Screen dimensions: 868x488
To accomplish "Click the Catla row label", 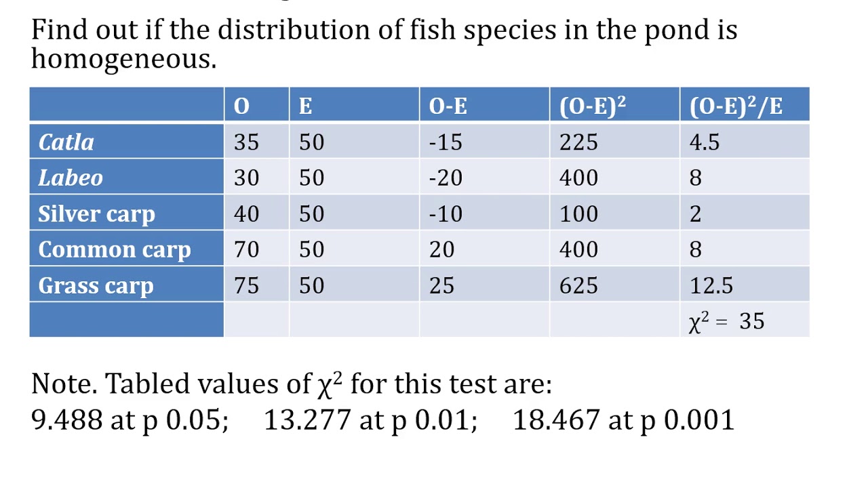I will [x=66, y=142].
